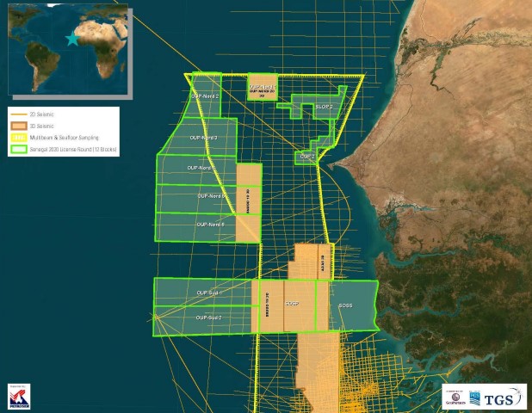Image resolution: width=532 pixels, height=413 pixels.
Task: Select the SOSS block label
Action: click(x=345, y=305)
